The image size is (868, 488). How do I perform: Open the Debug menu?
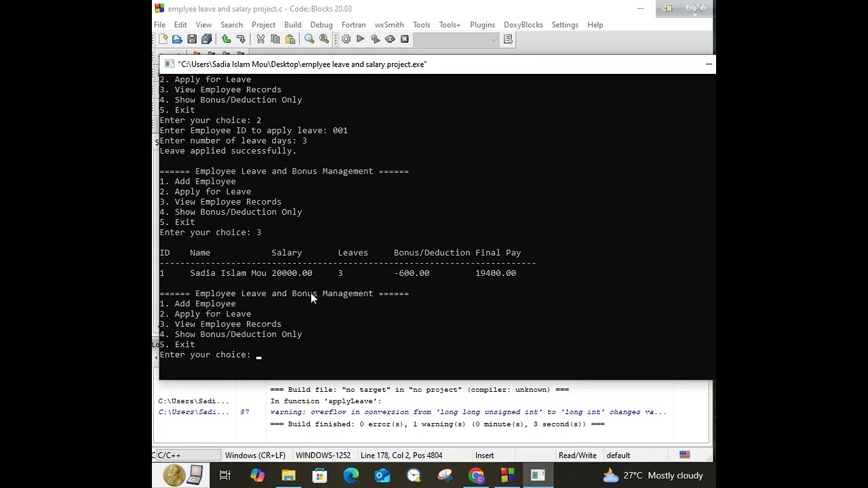tap(321, 24)
